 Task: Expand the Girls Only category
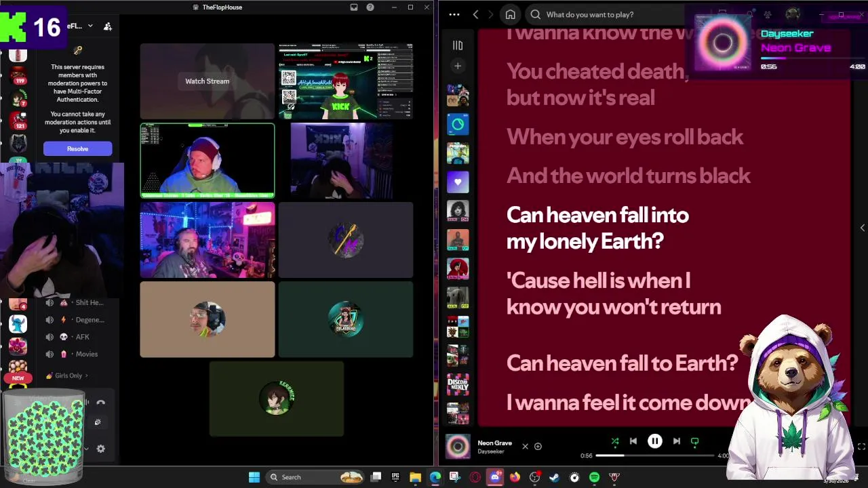[x=67, y=375]
